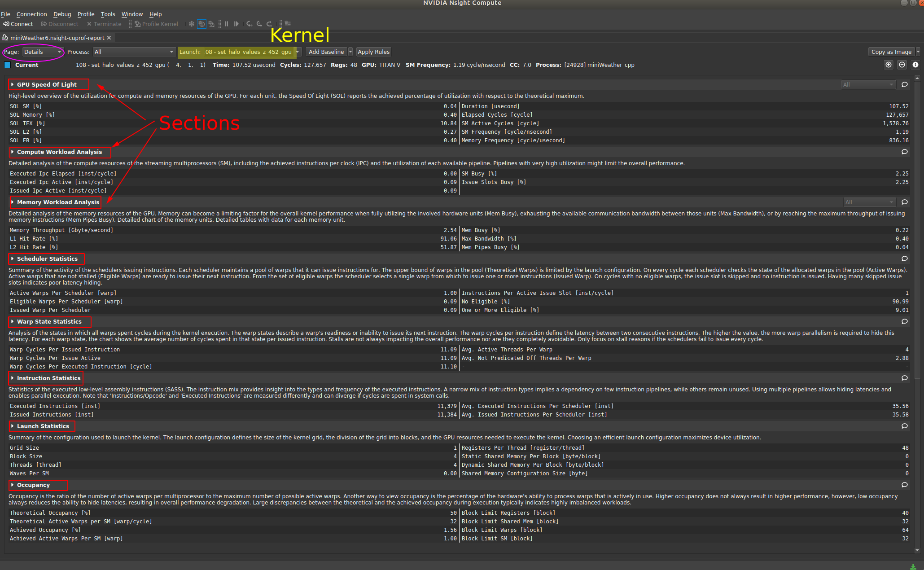
Task: Open the Tools menu
Action: (x=108, y=14)
